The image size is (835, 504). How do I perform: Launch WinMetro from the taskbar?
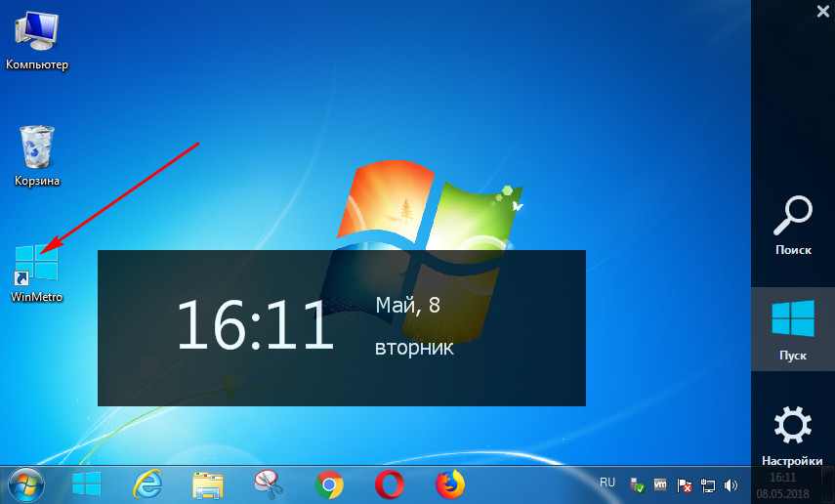87,483
